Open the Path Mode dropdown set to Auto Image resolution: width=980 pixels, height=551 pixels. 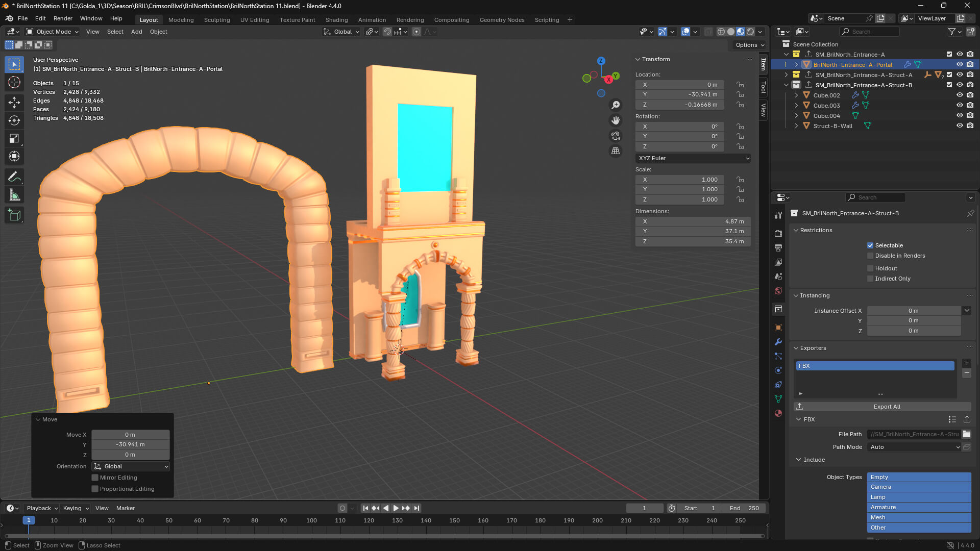[913, 447]
